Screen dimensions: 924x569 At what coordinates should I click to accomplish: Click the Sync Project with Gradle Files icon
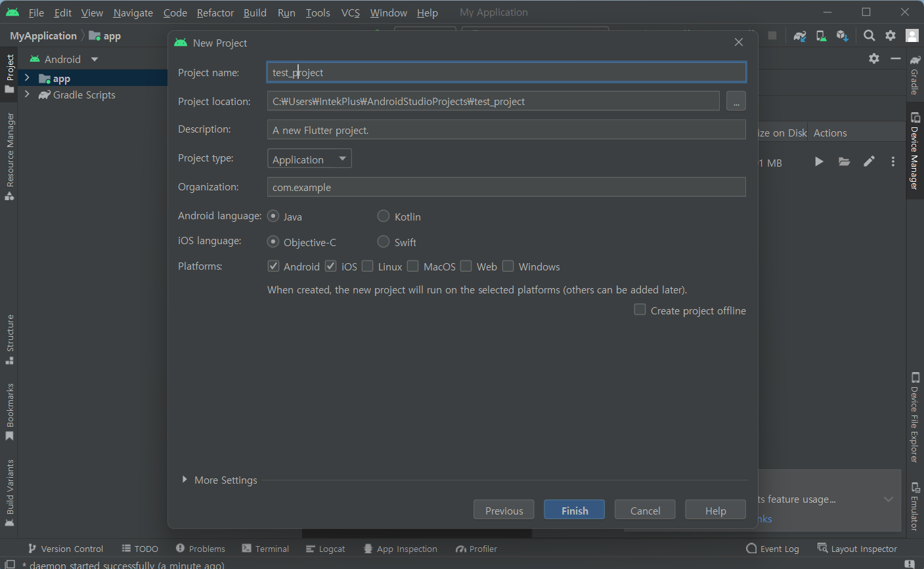[799, 35]
